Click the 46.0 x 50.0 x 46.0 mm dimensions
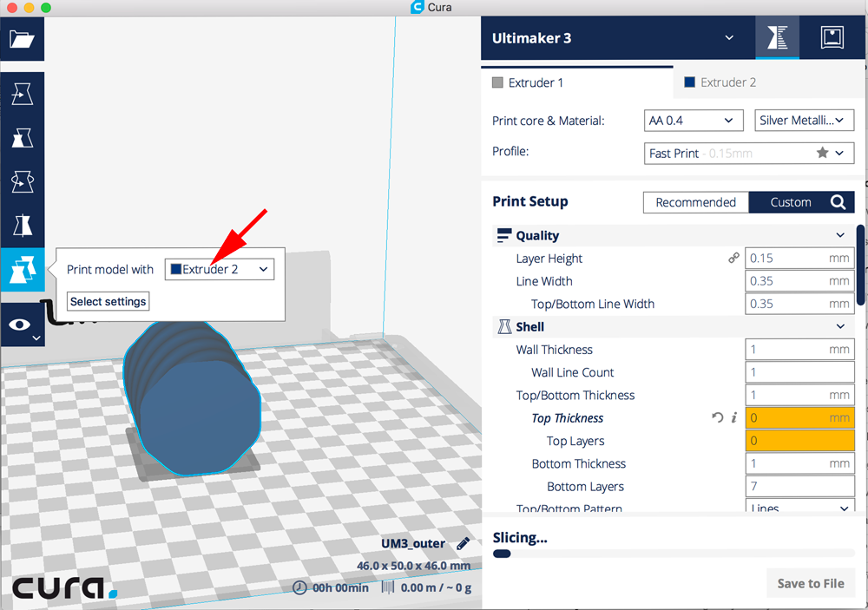Viewport: 868px width, 610px height. 413,566
